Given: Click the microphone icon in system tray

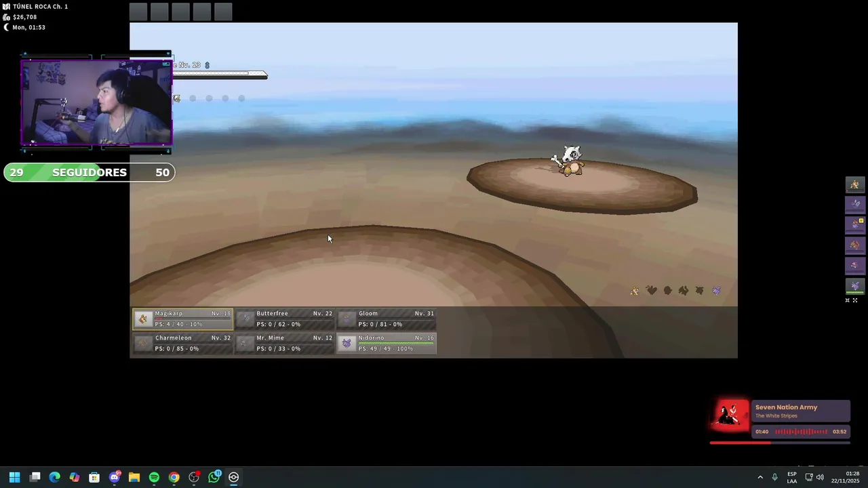Looking at the screenshot, I should point(775,477).
